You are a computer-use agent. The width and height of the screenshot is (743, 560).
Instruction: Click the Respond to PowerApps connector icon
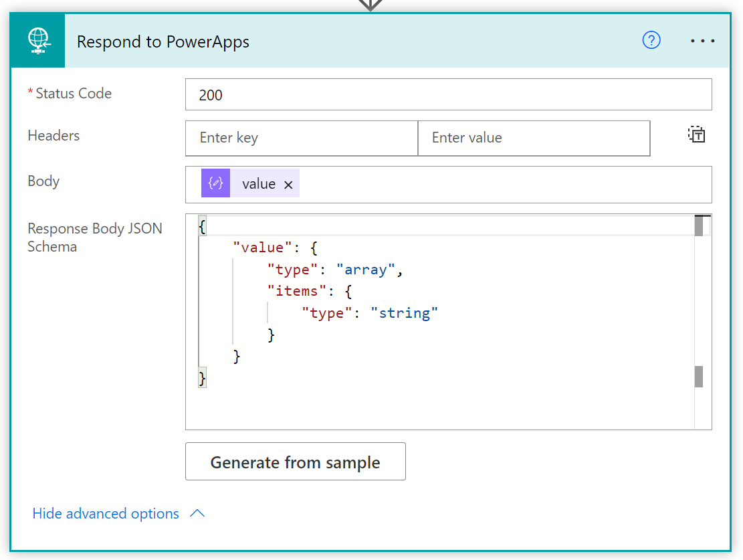click(x=38, y=41)
